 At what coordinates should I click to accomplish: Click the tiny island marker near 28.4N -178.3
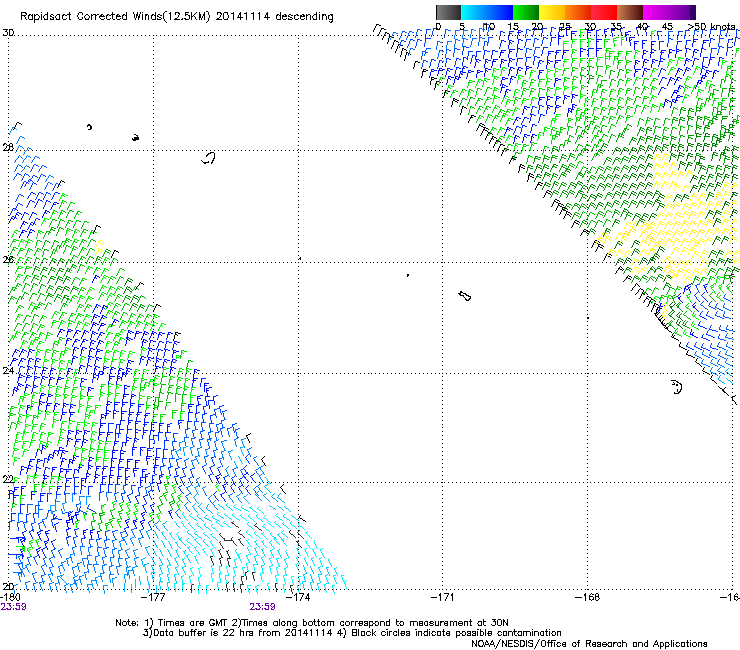tap(89, 127)
